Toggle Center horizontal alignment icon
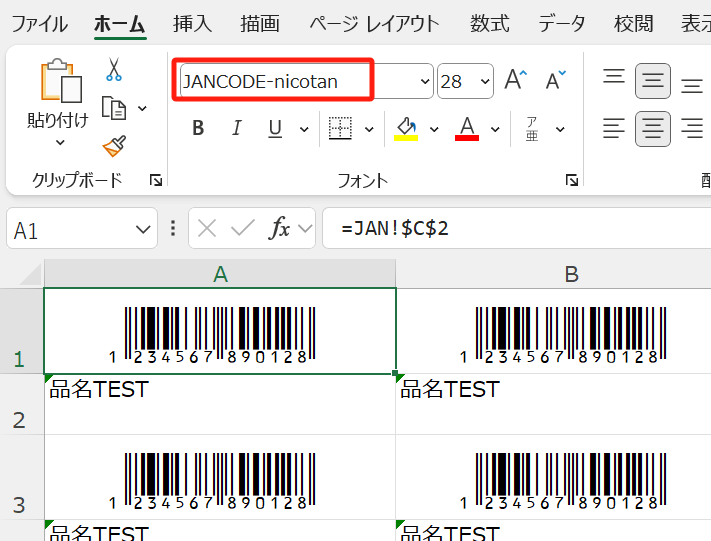 pos(653,128)
